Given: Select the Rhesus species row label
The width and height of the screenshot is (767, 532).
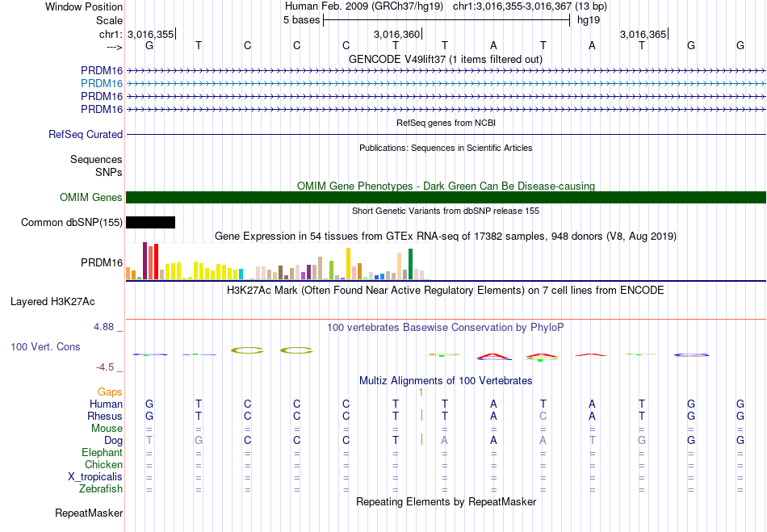Looking at the screenshot, I should [105, 416].
